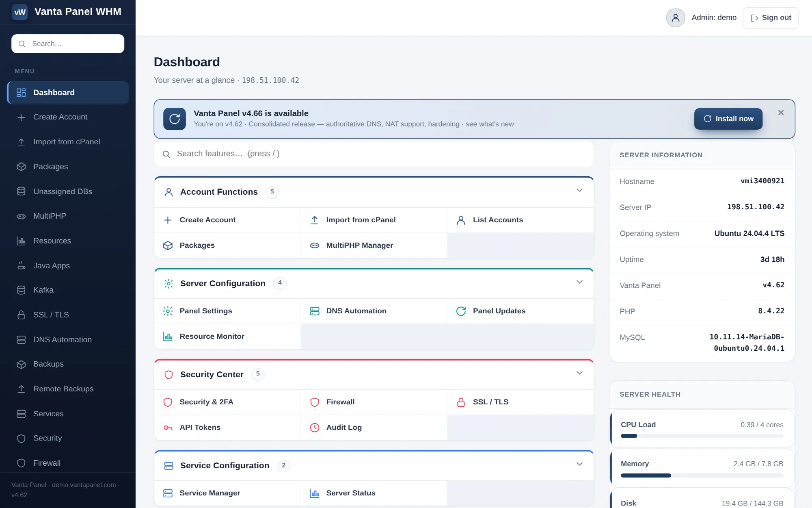Open SSL / TLS in the sidebar
The height and width of the screenshot is (508, 812).
pyautogui.click(x=68, y=315)
